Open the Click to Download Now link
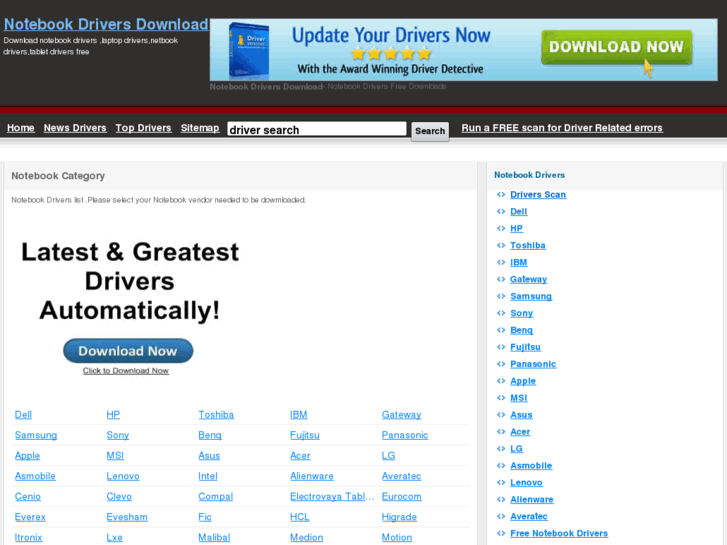This screenshot has height=545, width=727. [126, 371]
